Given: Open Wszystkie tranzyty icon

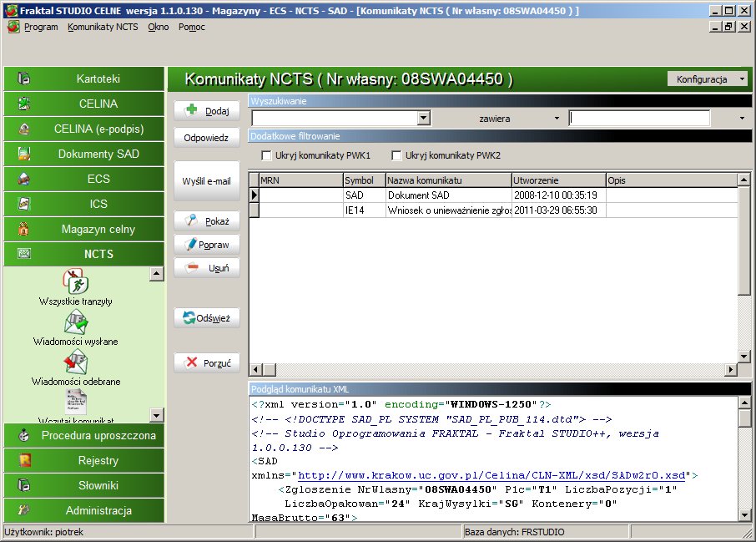Looking at the screenshot, I should coord(75,281).
